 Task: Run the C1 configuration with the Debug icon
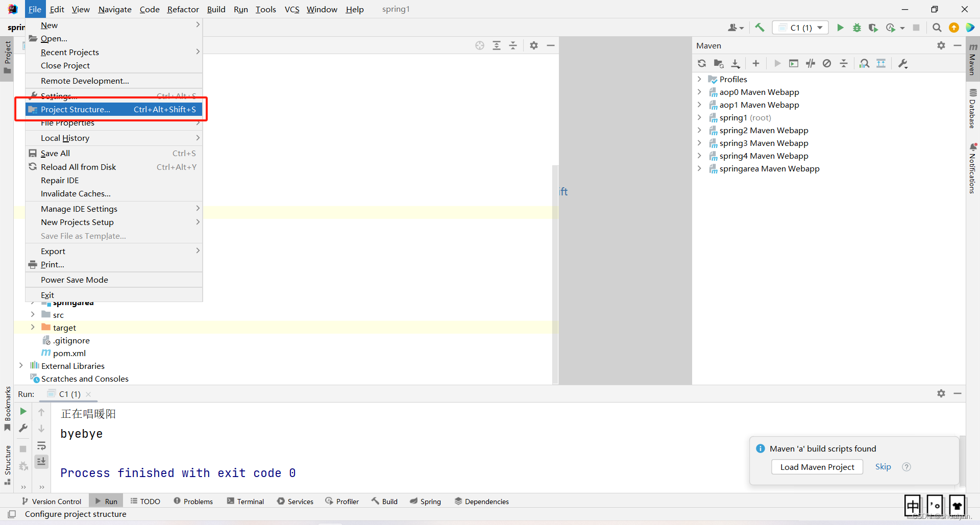click(x=857, y=28)
